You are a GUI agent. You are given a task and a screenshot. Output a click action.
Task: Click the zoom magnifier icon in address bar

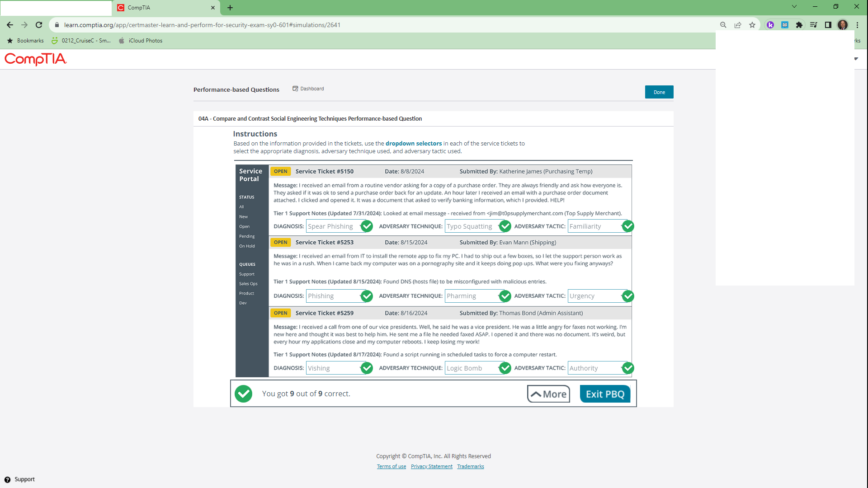pos(723,25)
